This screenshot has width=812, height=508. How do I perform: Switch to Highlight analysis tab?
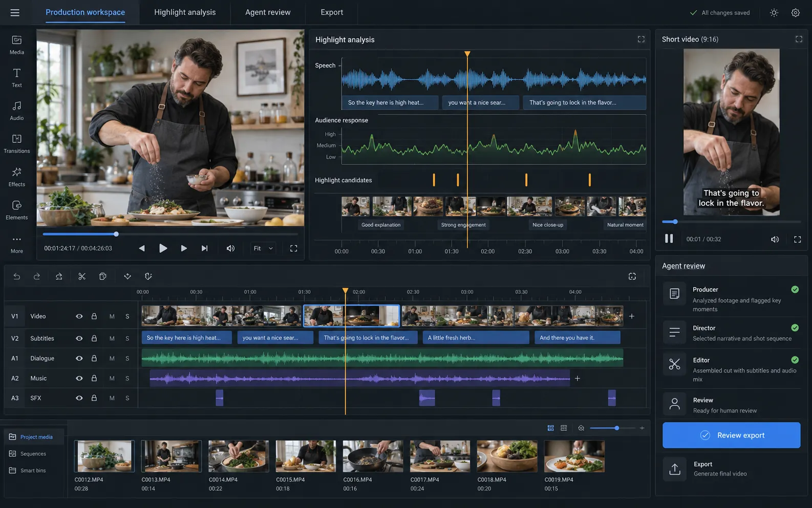[x=185, y=12]
